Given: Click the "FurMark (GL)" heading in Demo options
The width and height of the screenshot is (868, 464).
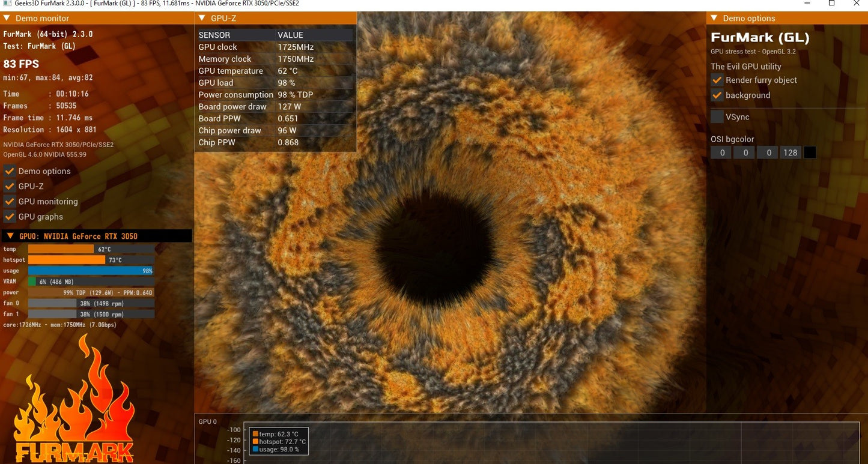Looking at the screenshot, I should coord(760,38).
